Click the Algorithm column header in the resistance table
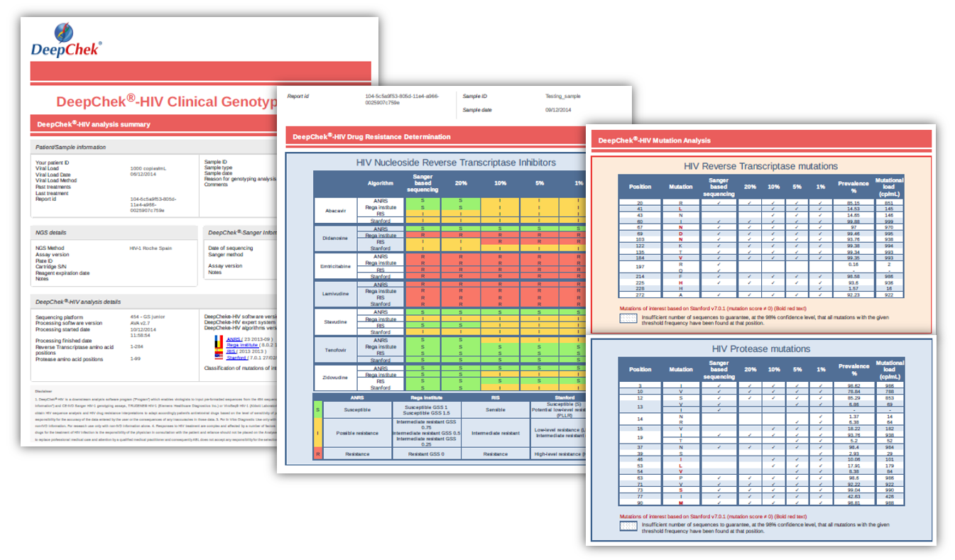The height and width of the screenshot is (560, 955). (x=381, y=182)
